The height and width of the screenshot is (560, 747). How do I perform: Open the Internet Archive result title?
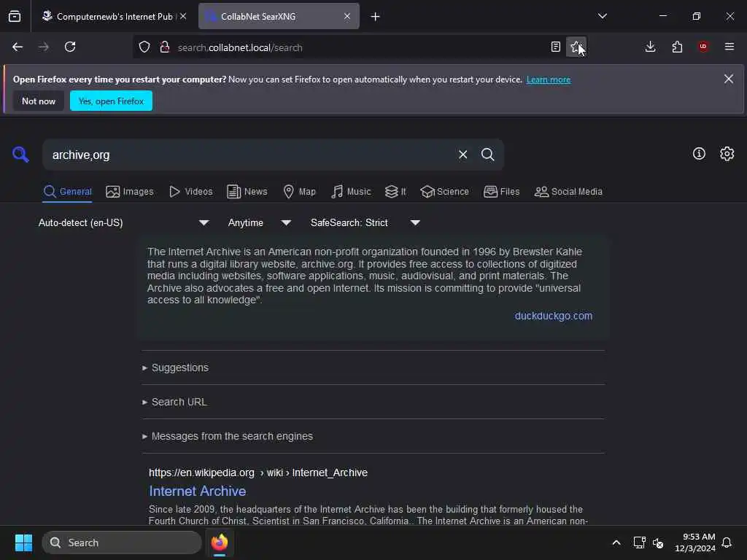(197, 491)
